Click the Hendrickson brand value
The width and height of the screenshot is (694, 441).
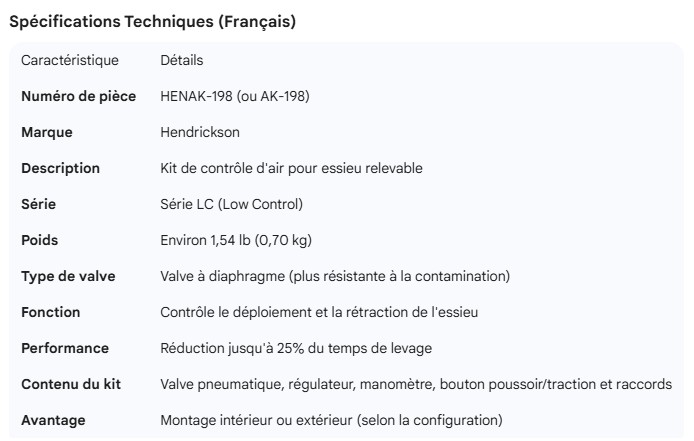[x=200, y=133]
